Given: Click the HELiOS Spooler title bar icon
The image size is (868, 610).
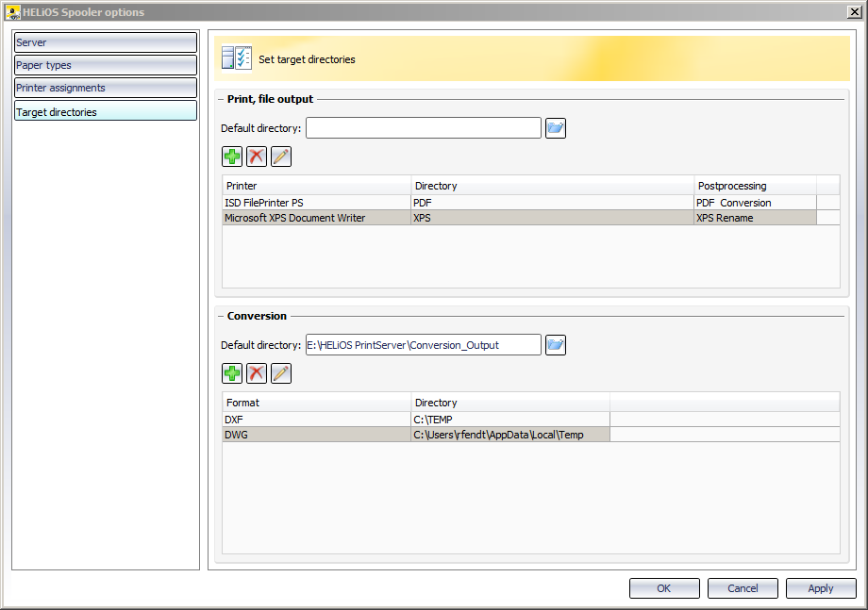Looking at the screenshot, I should point(13,11).
